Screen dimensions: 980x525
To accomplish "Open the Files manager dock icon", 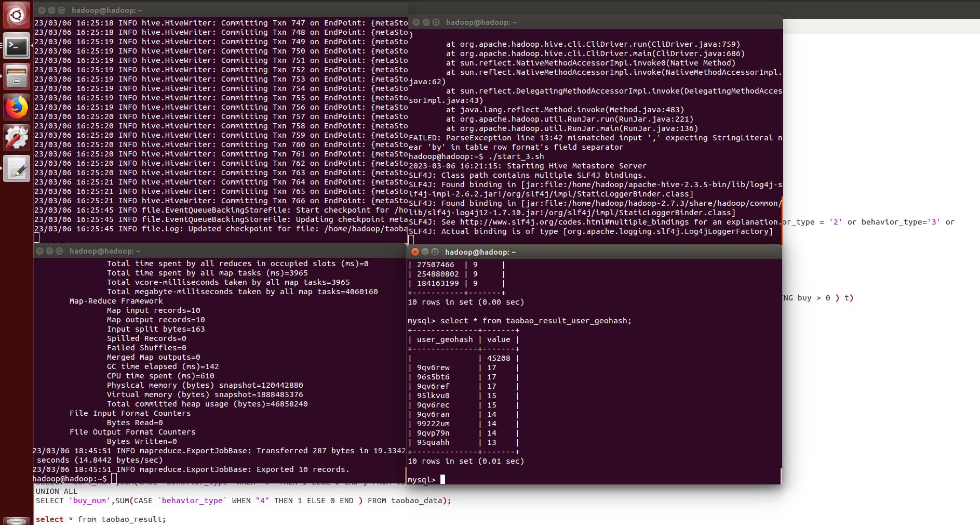I will pyautogui.click(x=17, y=77).
